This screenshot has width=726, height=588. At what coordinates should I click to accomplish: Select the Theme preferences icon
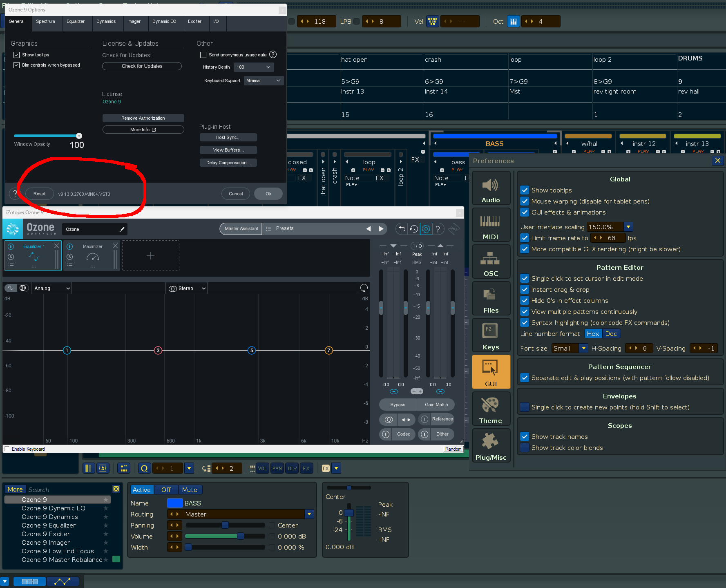(490, 409)
